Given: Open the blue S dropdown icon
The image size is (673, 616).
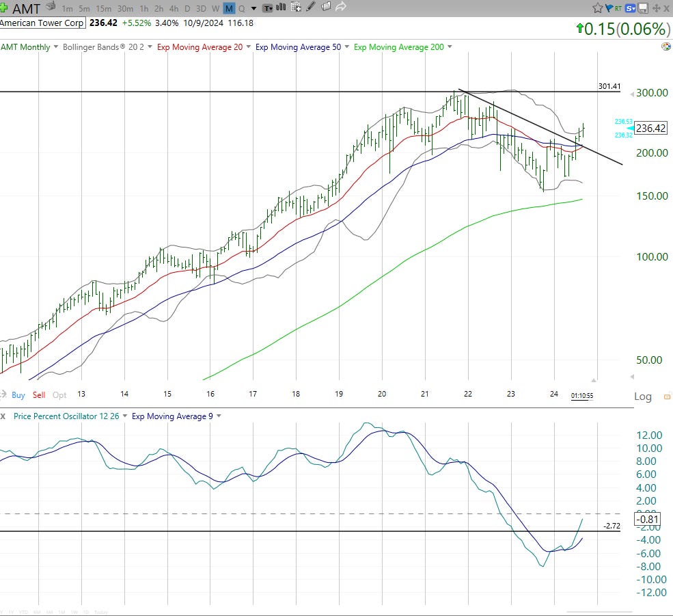Looking at the screenshot, I should point(630,8).
